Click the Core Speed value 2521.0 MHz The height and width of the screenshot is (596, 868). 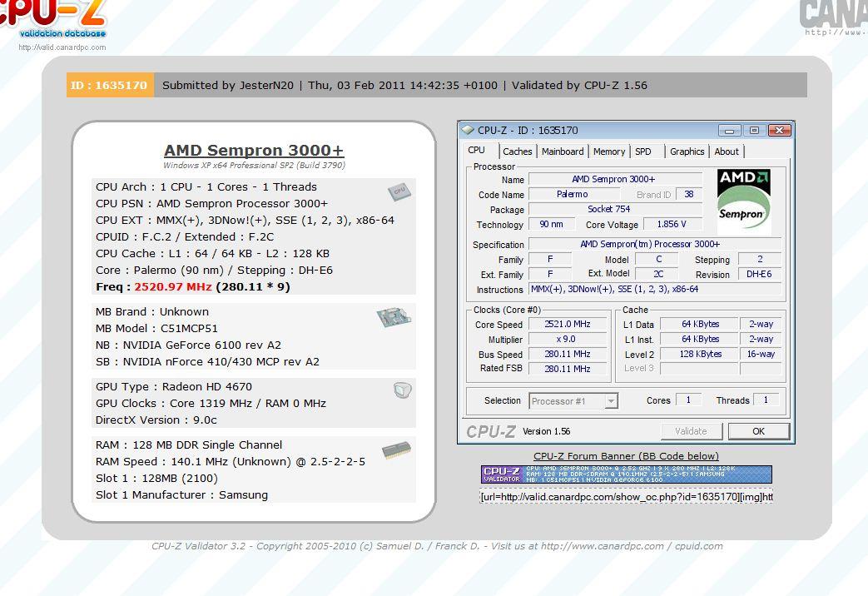click(568, 324)
